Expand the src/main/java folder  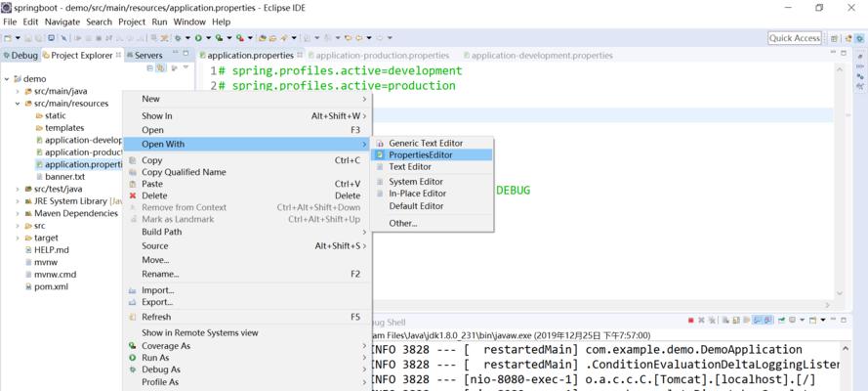point(18,91)
